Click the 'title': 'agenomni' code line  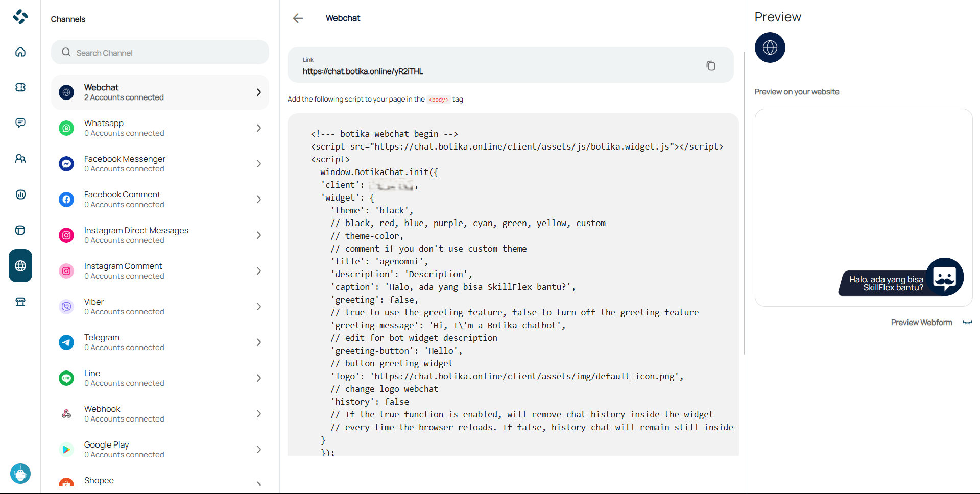pos(379,261)
